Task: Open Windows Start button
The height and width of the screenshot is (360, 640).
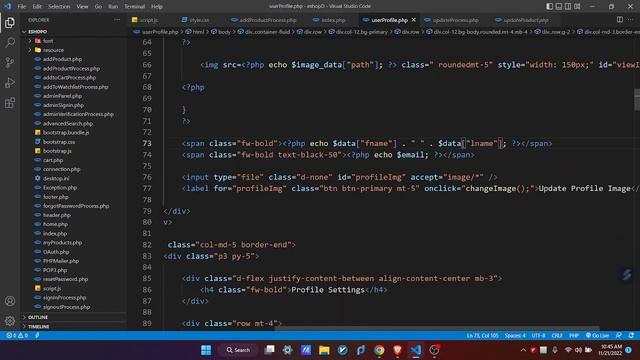Action: point(206,350)
